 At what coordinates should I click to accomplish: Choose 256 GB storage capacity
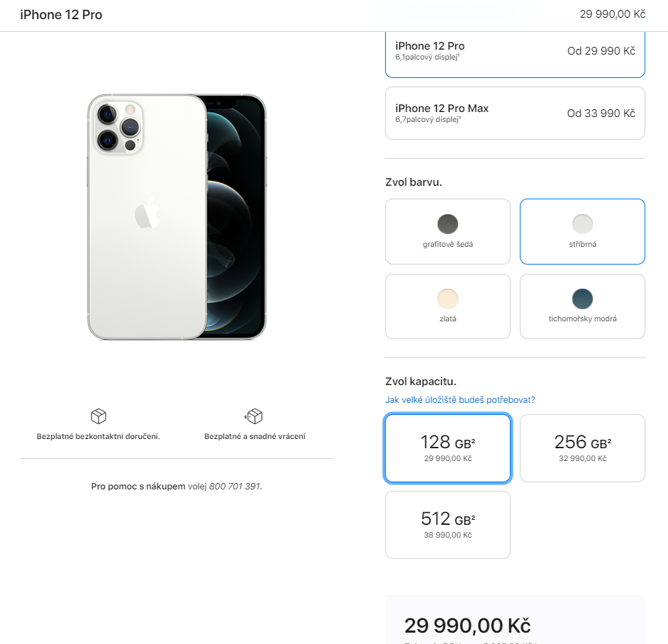click(582, 448)
